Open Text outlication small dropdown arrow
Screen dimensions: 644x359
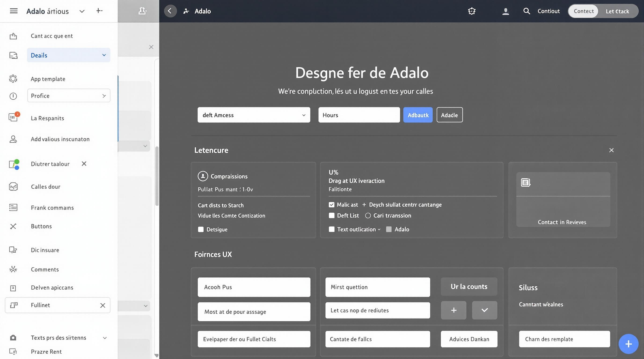[379, 230]
